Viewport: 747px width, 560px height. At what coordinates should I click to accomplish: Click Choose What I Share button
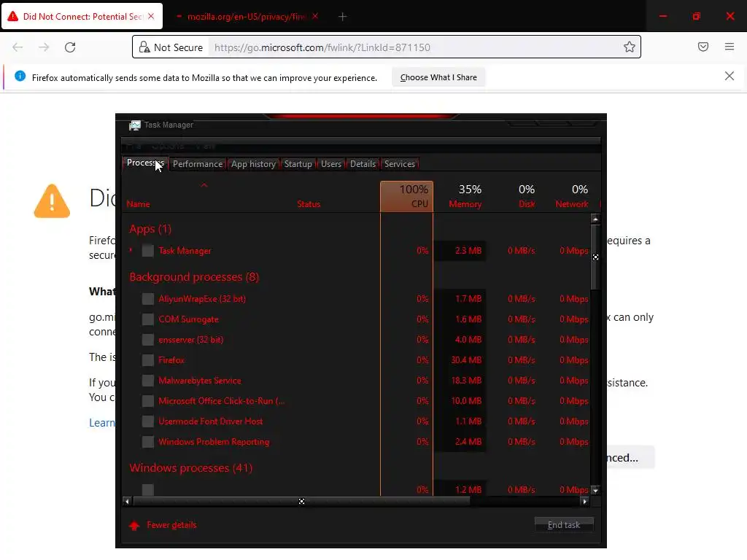point(438,77)
